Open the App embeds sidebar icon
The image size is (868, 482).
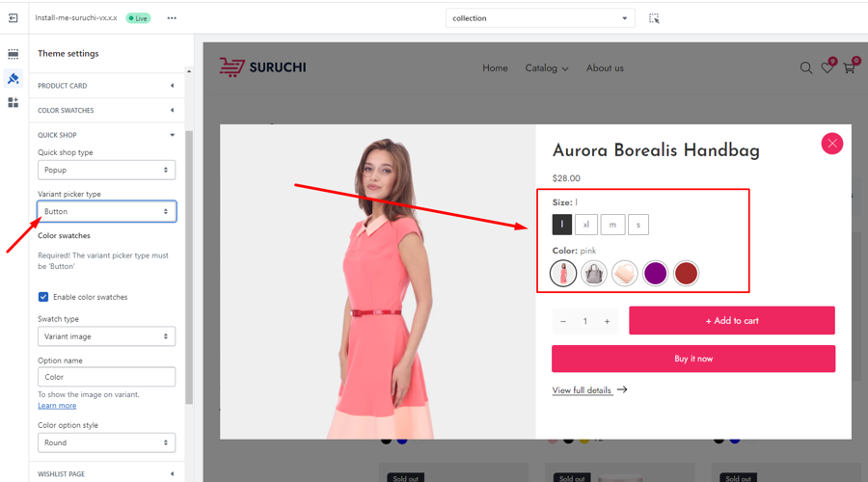coord(14,102)
